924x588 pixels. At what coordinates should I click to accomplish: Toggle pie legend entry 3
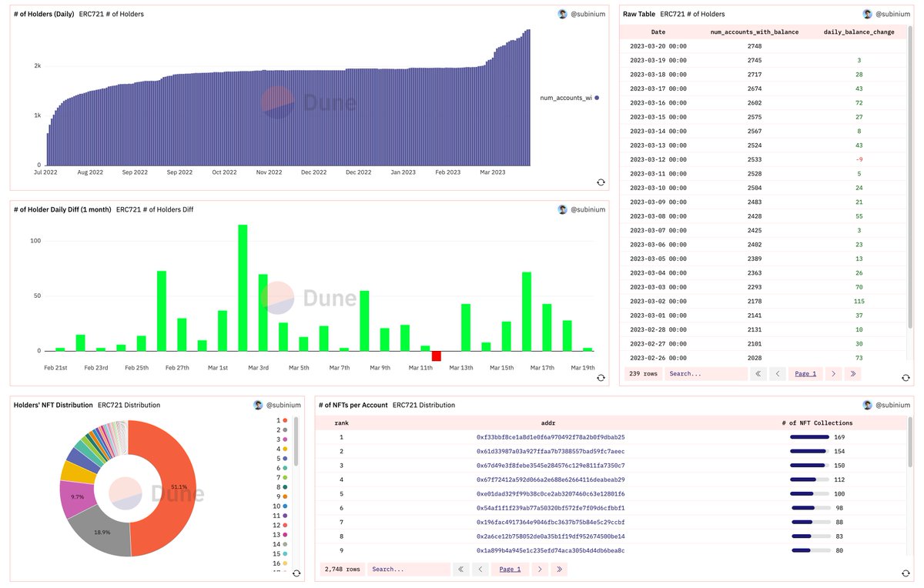280,439
